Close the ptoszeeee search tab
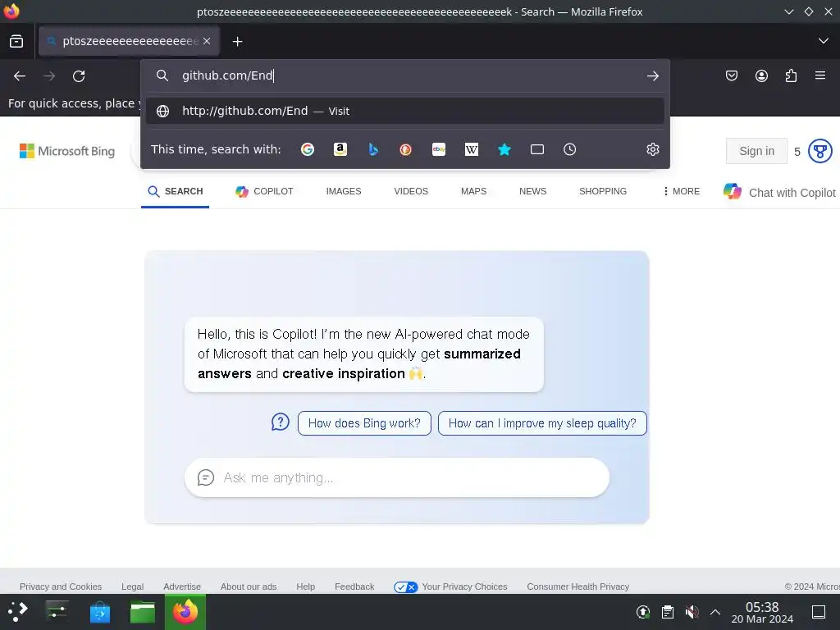The image size is (840, 630). [207, 41]
